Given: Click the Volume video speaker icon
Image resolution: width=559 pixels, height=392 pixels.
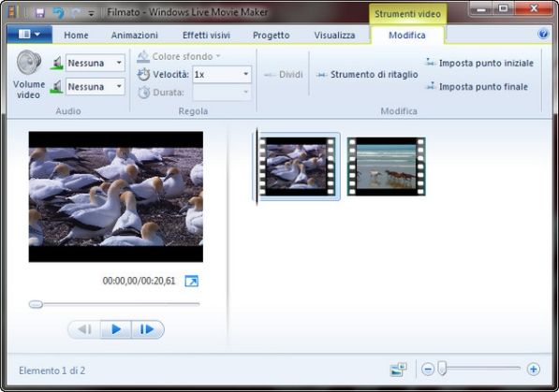Looking at the screenshot, I should pyautogui.click(x=29, y=63).
